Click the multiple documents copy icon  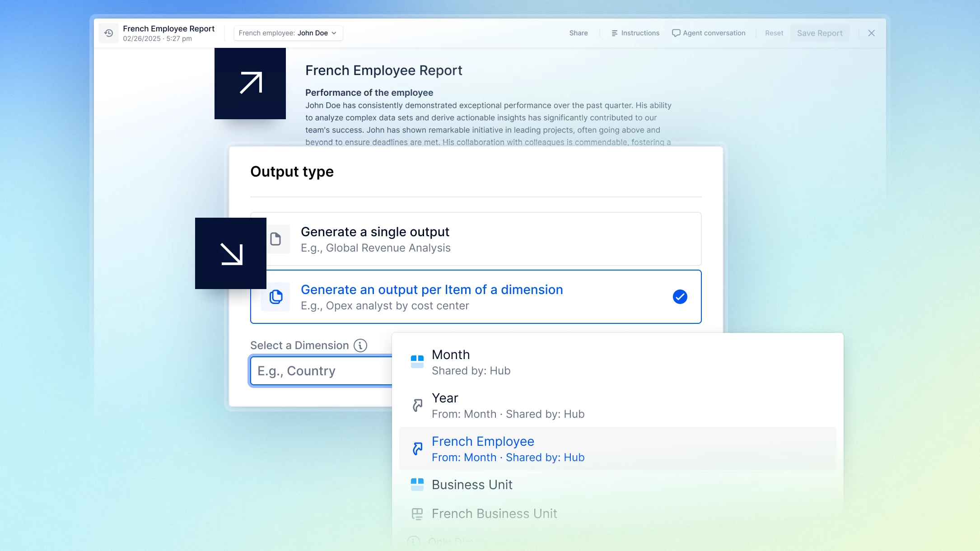[x=275, y=297]
